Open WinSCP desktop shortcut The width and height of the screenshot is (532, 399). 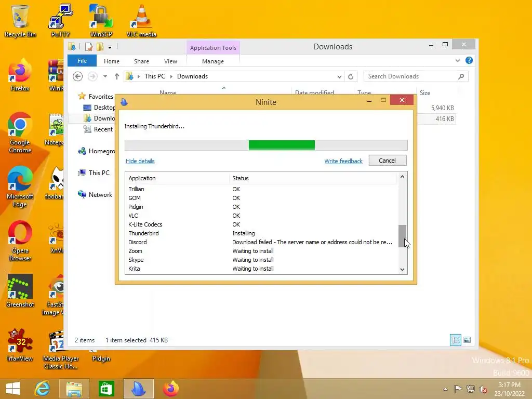point(101,20)
